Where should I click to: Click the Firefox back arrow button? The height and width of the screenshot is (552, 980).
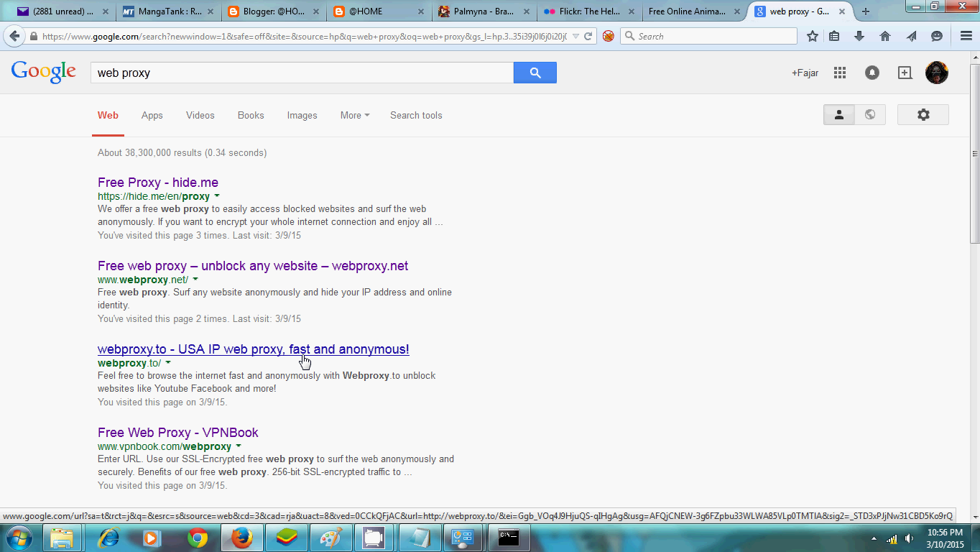tap(14, 36)
